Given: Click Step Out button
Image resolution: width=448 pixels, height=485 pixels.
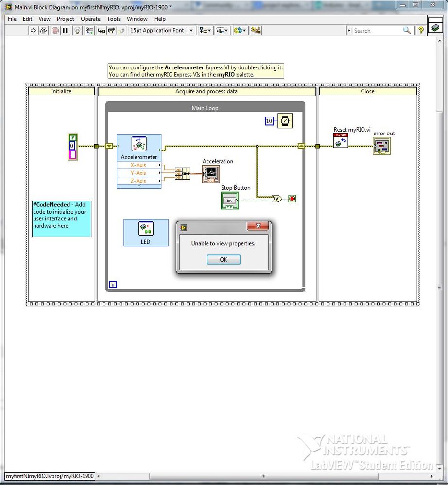Looking at the screenshot, I should [121, 30].
